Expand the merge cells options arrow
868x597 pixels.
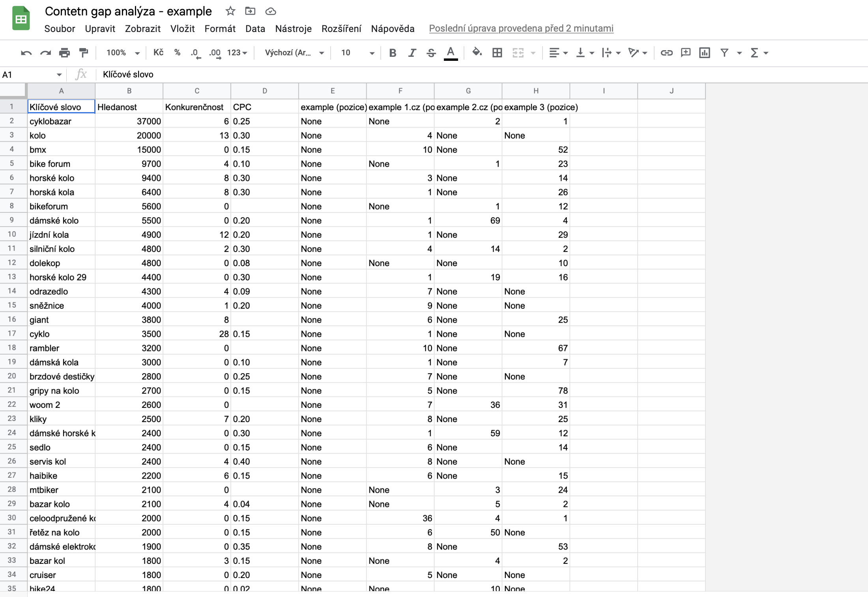[533, 53]
